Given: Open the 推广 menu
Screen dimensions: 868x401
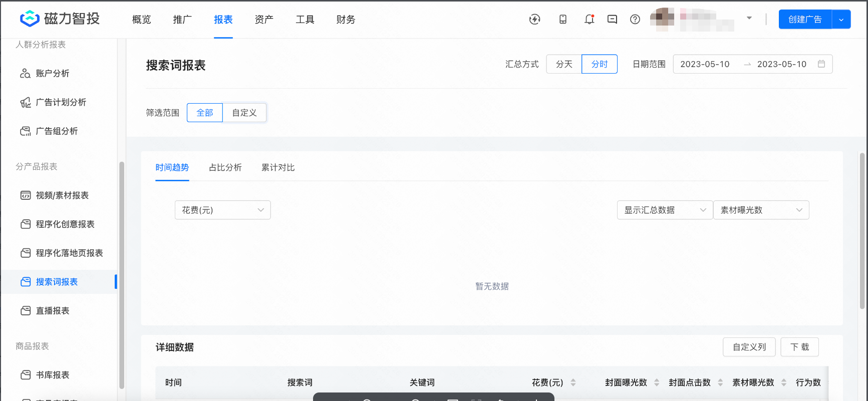Looking at the screenshot, I should [x=182, y=20].
